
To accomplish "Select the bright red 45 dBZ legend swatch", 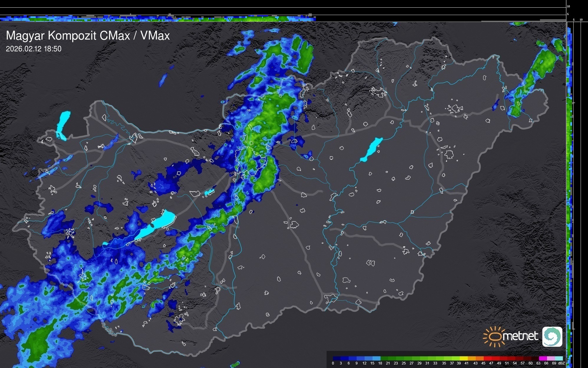I will [487, 358].
